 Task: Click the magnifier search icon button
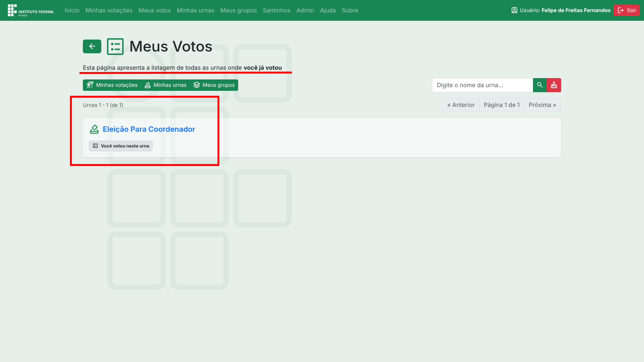(x=540, y=85)
